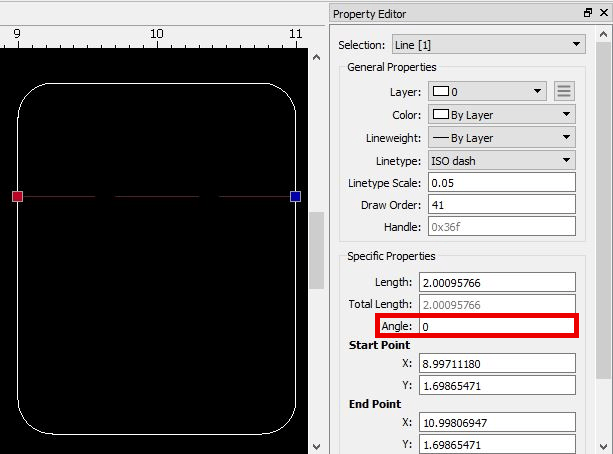Open the Selection dropdown showing Line [1]
613x454 pixels.
[489, 45]
